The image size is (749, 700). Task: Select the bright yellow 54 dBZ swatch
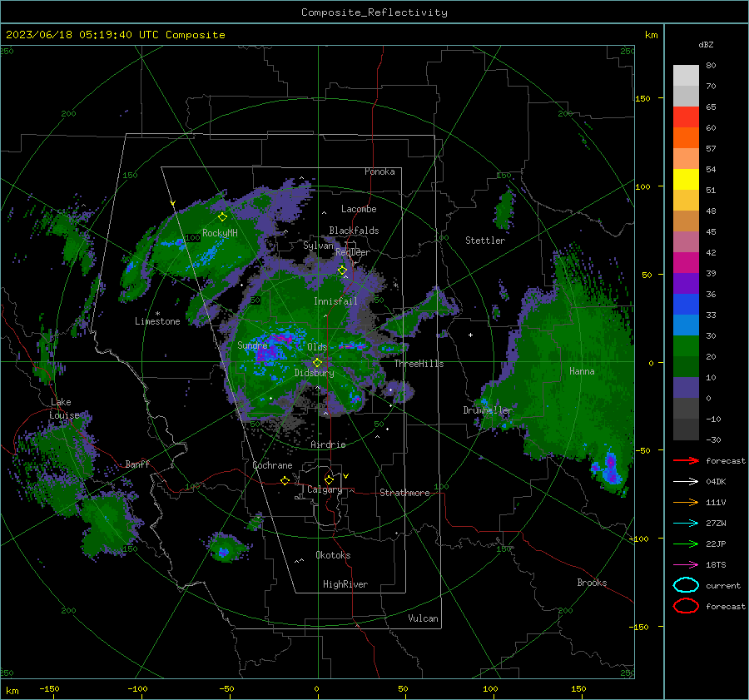click(x=686, y=180)
